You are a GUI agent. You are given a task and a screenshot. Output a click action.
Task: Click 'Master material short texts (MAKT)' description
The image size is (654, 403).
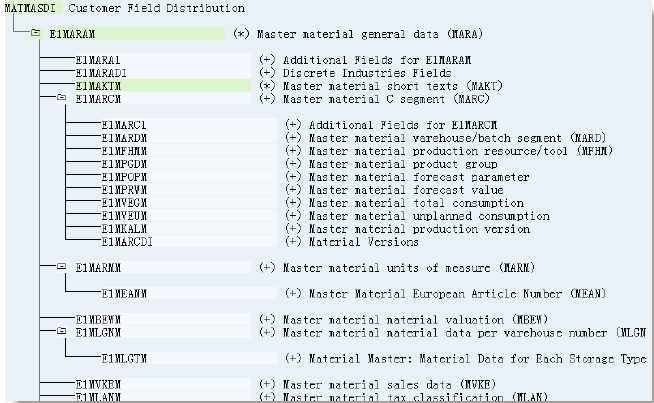pos(392,86)
